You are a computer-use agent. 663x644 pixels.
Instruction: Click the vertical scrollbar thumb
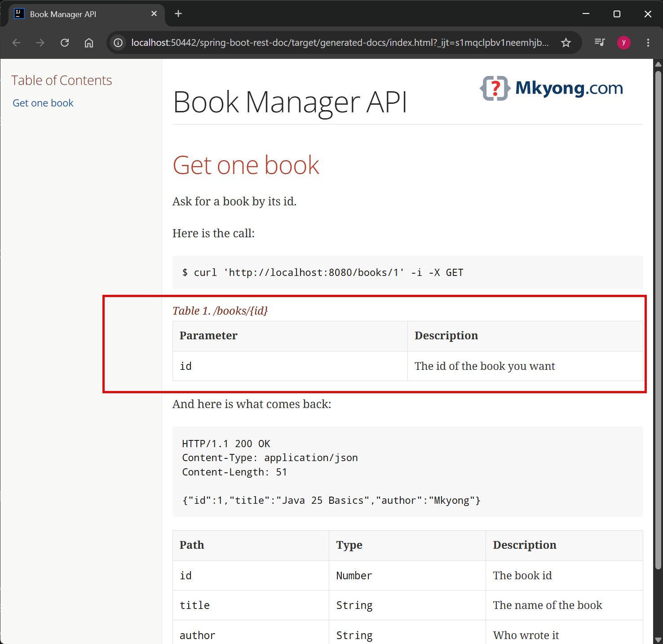(658, 320)
